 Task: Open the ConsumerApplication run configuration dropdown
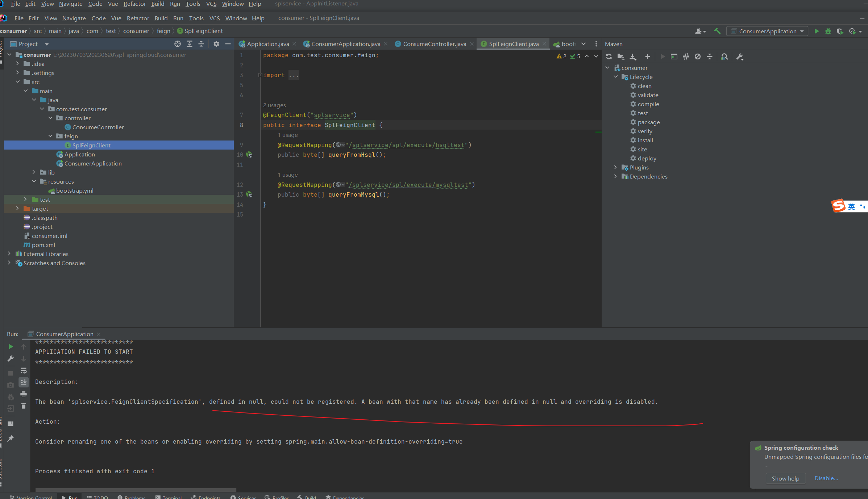[x=767, y=31]
